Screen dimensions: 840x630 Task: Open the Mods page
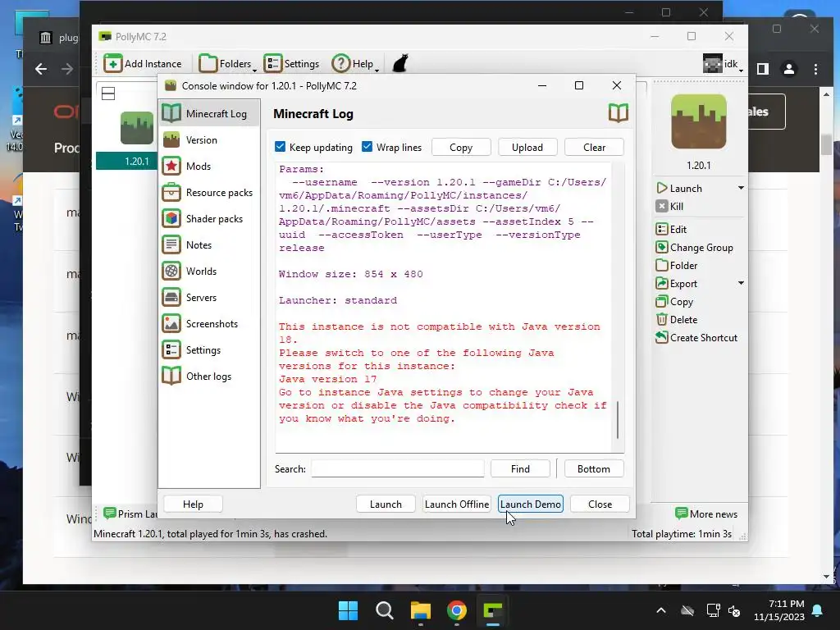coord(209,166)
